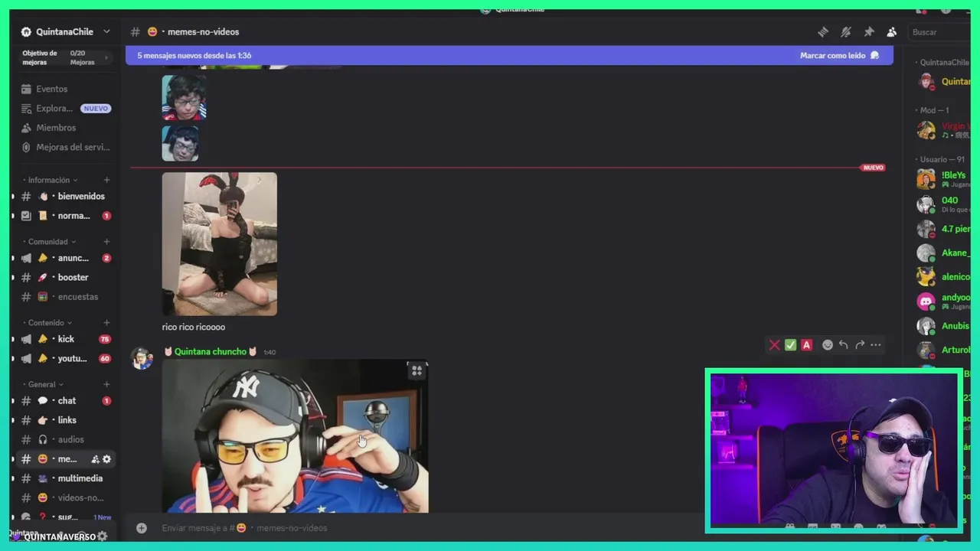This screenshot has height=551, width=980.
Task: Open !BleYs member profile
Action: coord(943,179)
